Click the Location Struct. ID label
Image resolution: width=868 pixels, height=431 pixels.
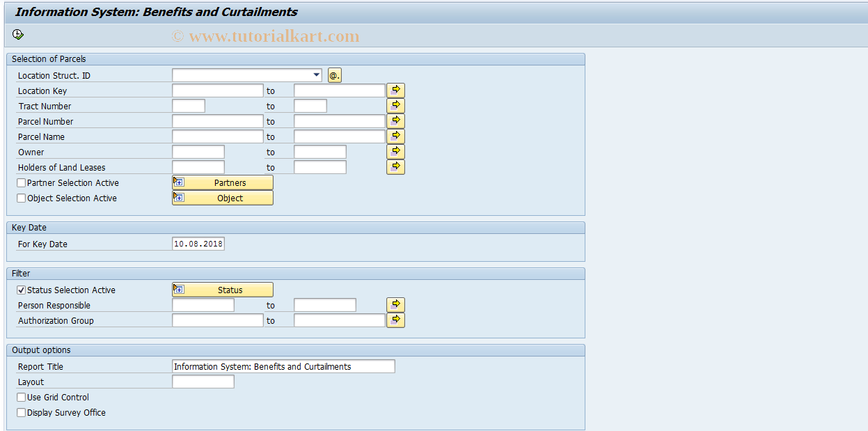(x=54, y=75)
